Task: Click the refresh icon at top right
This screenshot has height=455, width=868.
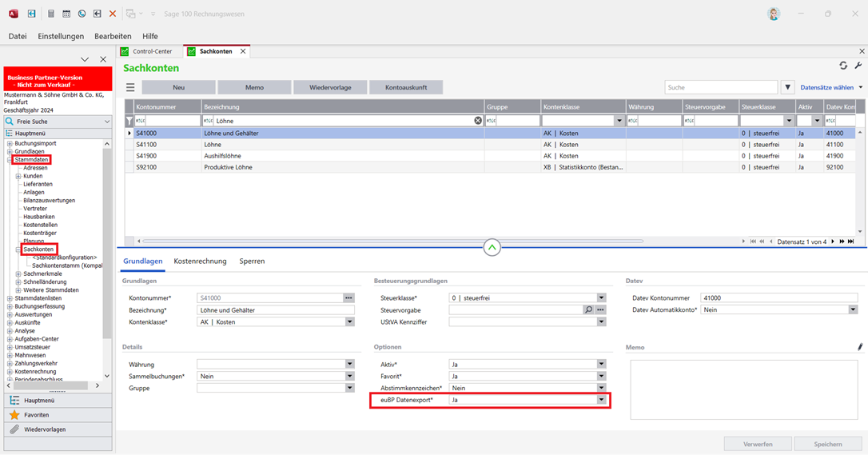Action: pos(843,66)
